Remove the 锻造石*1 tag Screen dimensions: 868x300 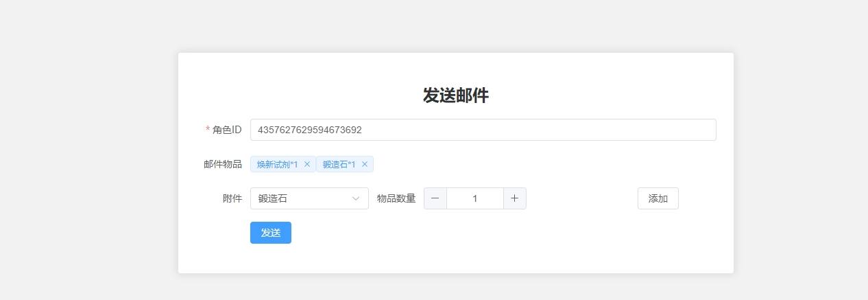coord(365,164)
